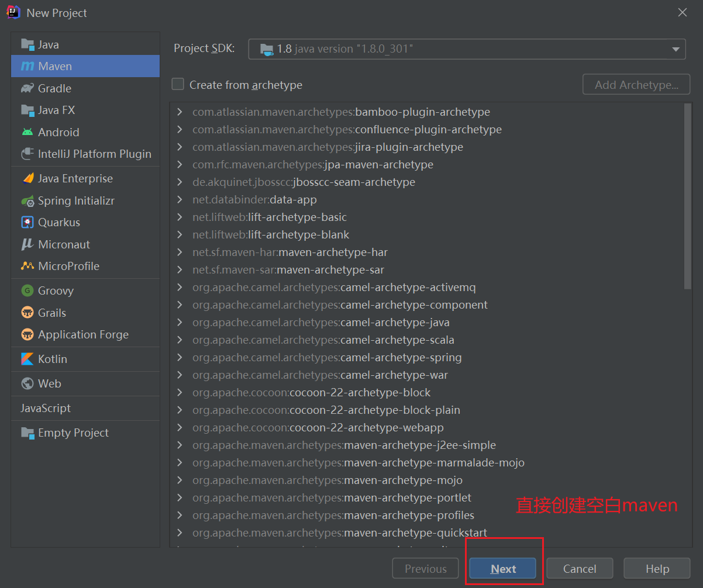
Task: Select maven-archetype-portlet row
Action: point(427,497)
